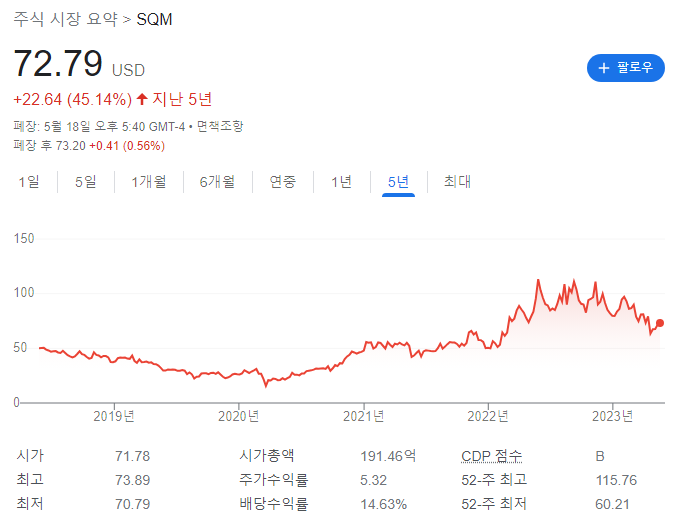The image size is (688, 520).
Task: Click the SQM ticker in breadcrumb
Action: click(x=154, y=19)
